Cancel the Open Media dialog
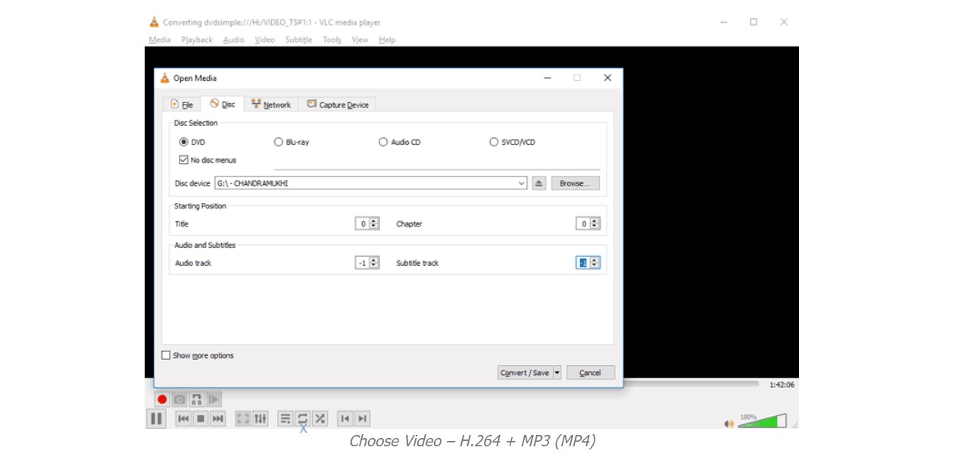This screenshot has height=463, width=980. (590, 373)
